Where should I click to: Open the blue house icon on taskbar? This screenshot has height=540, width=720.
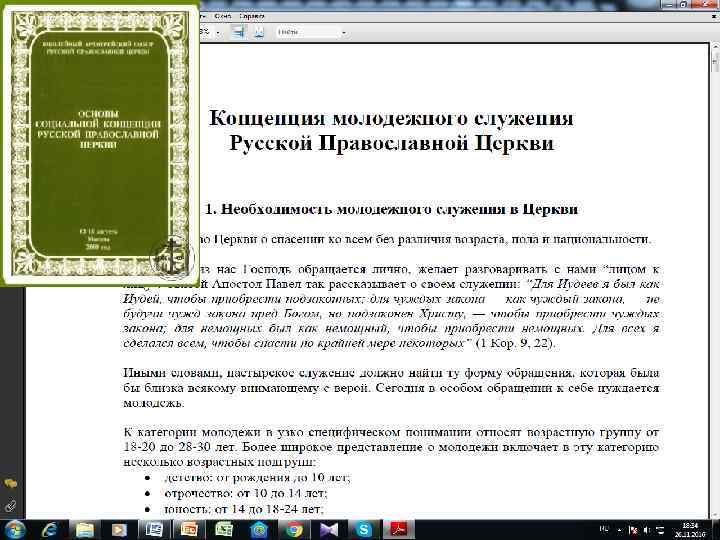[x=259, y=530]
